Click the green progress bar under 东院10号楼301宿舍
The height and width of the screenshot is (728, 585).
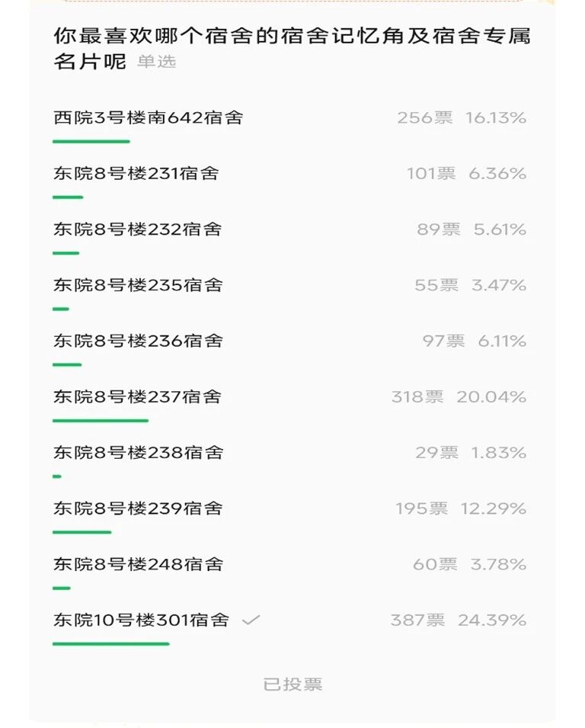110,643
